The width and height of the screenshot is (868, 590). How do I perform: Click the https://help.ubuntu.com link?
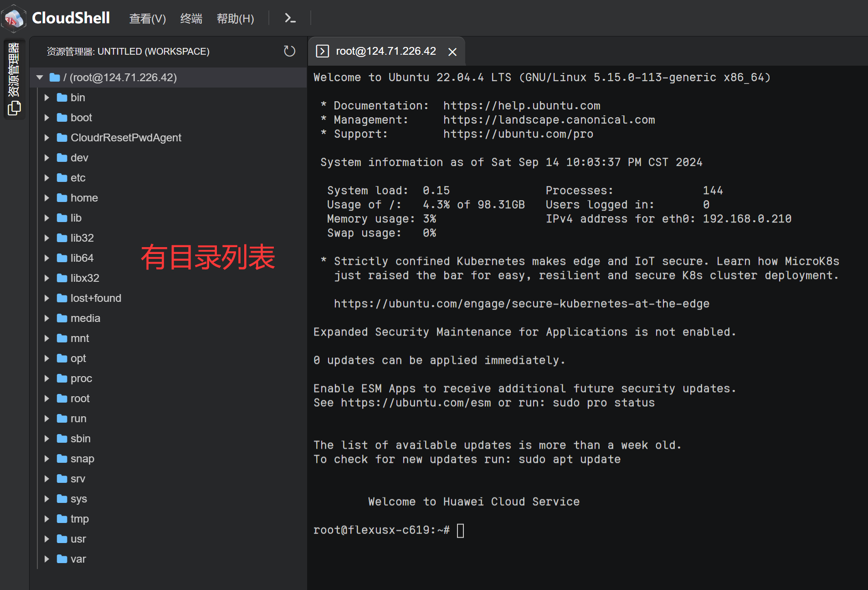coord(522,106)
